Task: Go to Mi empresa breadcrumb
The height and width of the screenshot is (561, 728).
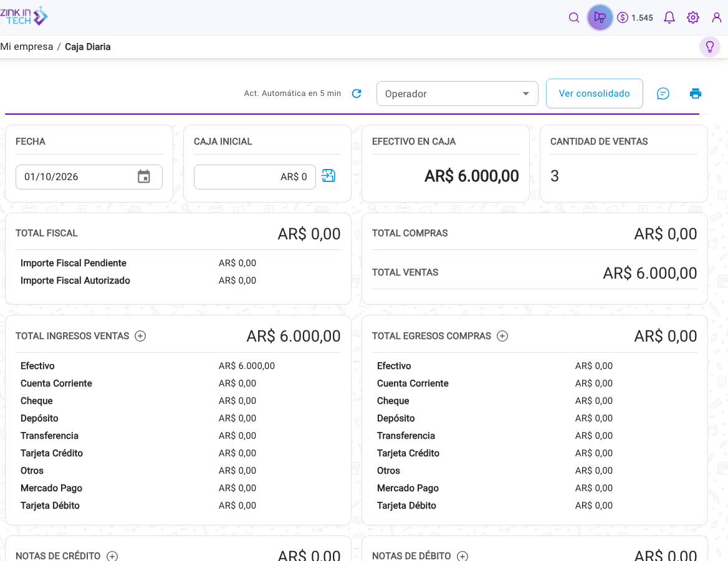Action: click(x=26, y=47)
